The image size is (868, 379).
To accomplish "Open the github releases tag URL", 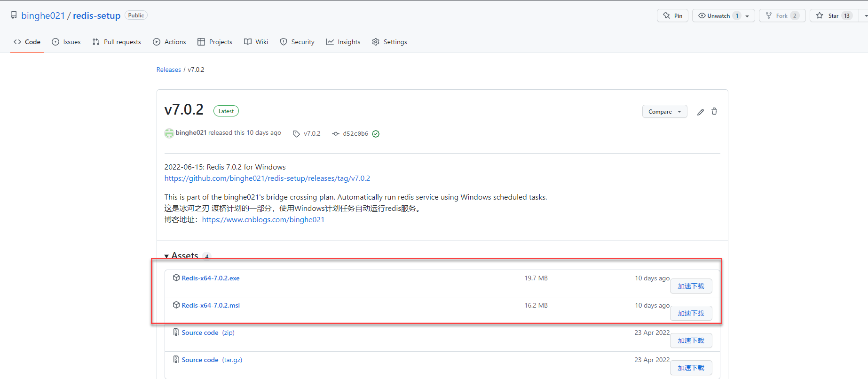I will point(267,178).
